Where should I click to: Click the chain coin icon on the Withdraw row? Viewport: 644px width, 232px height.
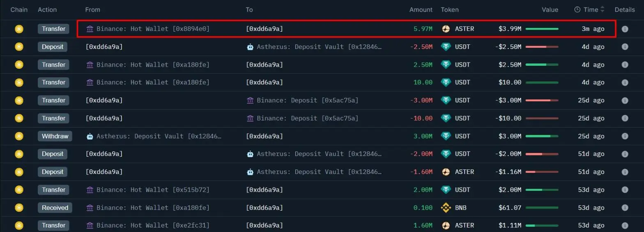click(x=19, y=136)
